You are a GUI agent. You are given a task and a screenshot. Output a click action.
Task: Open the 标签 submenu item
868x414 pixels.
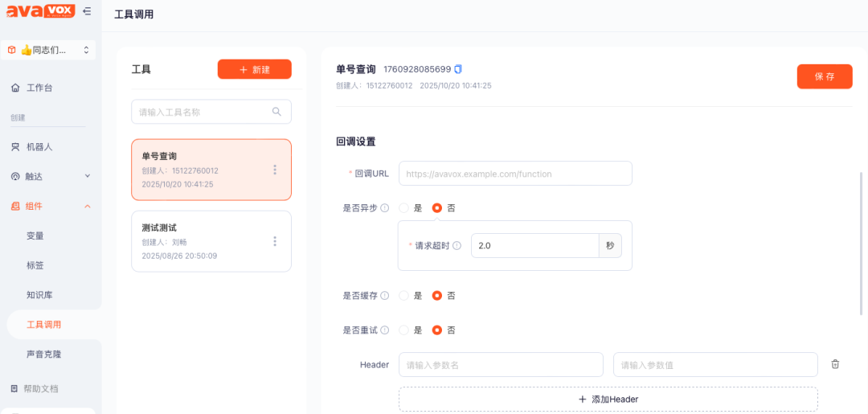pos(35,265)
